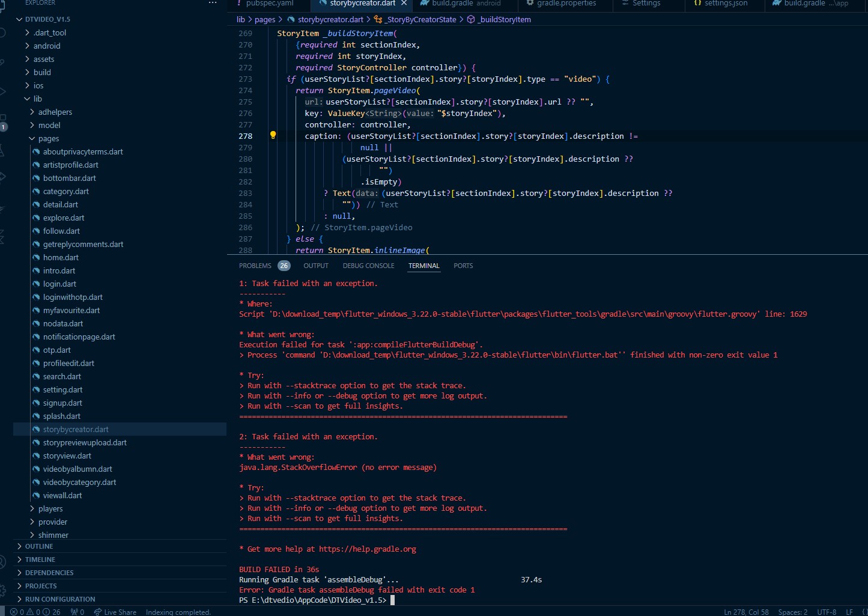Click the braces icon on settings.json tab
The width and height of the screenshot is (868, 616).
click(x=697, y=3)
